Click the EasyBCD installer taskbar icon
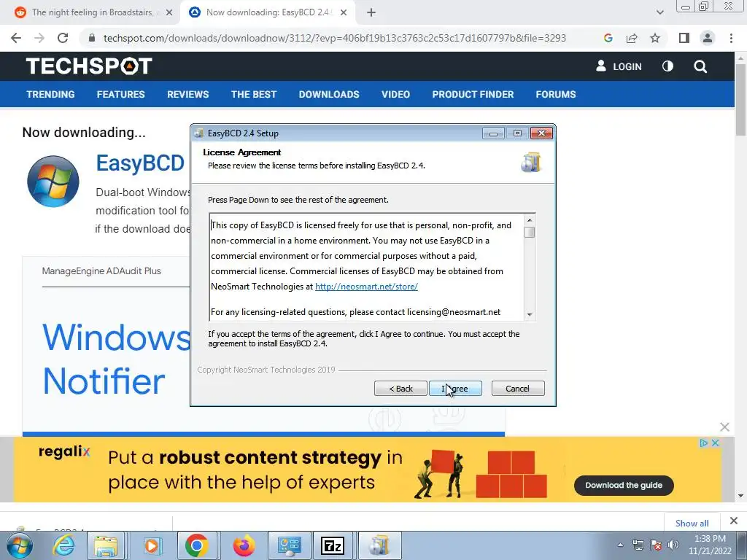This screenshot has height=560, width=747. pos(379,545)
